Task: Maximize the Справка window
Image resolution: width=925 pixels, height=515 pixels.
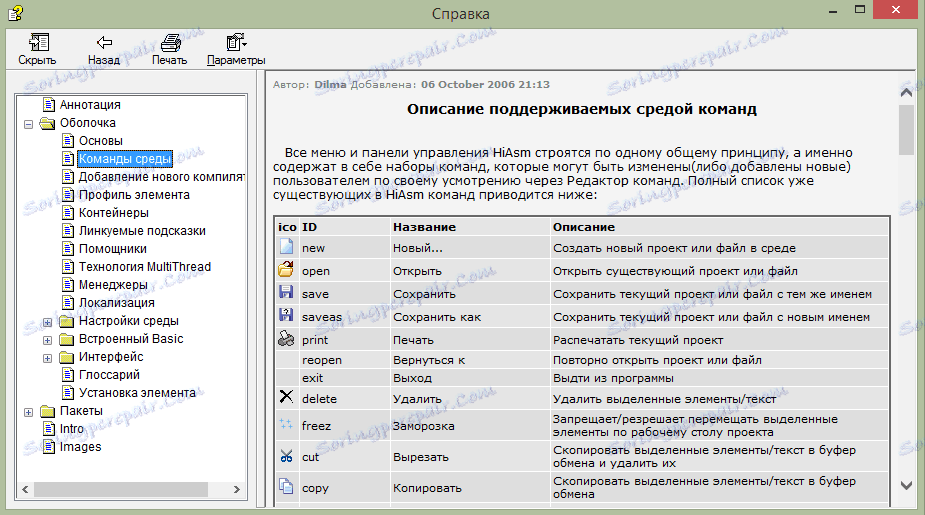Action: pyautogui.click(x=860, y=10)
